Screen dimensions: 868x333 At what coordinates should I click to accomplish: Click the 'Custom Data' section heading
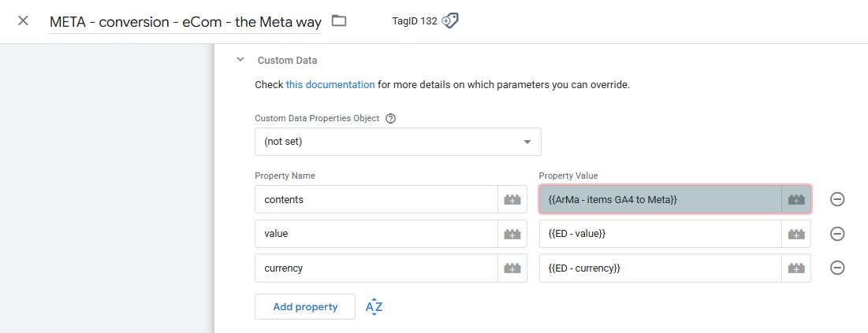click(287, 60)
